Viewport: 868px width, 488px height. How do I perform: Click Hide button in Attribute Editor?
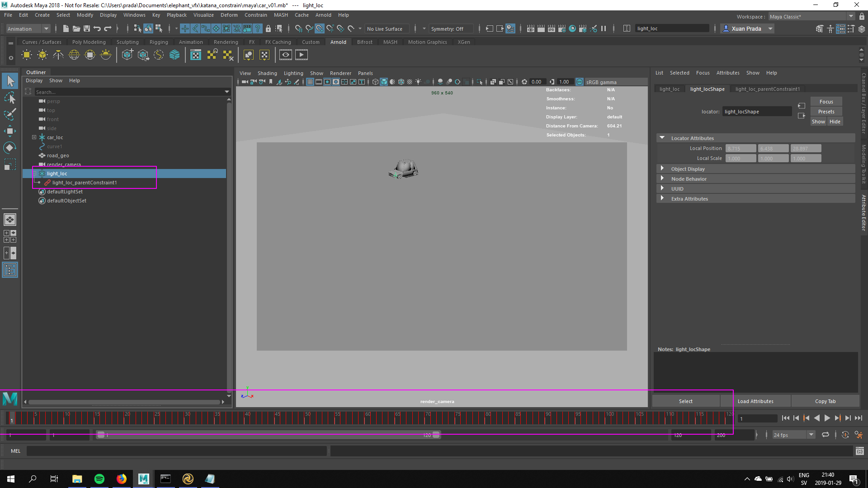pos(835,122)
